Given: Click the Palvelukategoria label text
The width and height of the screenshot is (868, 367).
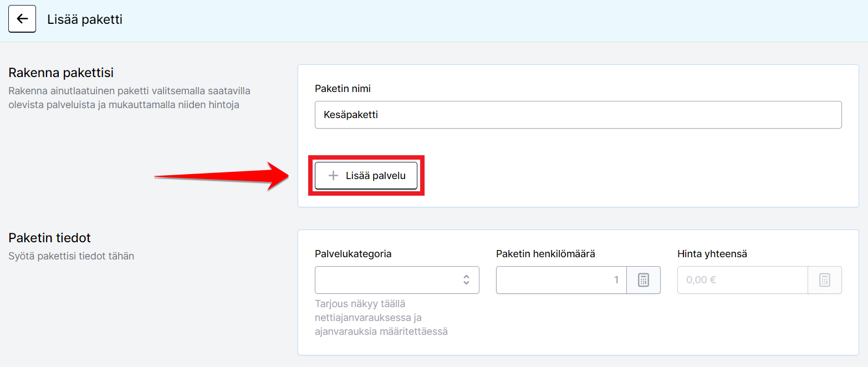Looking at the screenshot, I should point(353,254).
